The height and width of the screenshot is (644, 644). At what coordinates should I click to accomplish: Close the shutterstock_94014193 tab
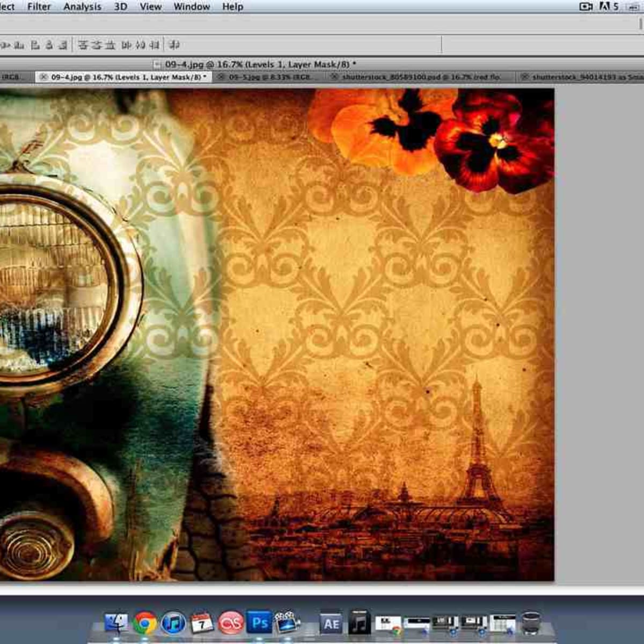tap(524, 77)
